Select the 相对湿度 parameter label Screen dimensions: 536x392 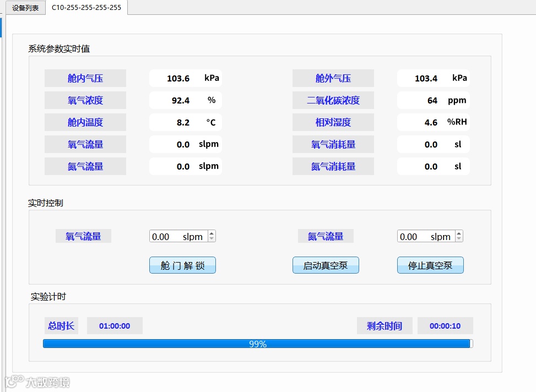tap(333, 122)
